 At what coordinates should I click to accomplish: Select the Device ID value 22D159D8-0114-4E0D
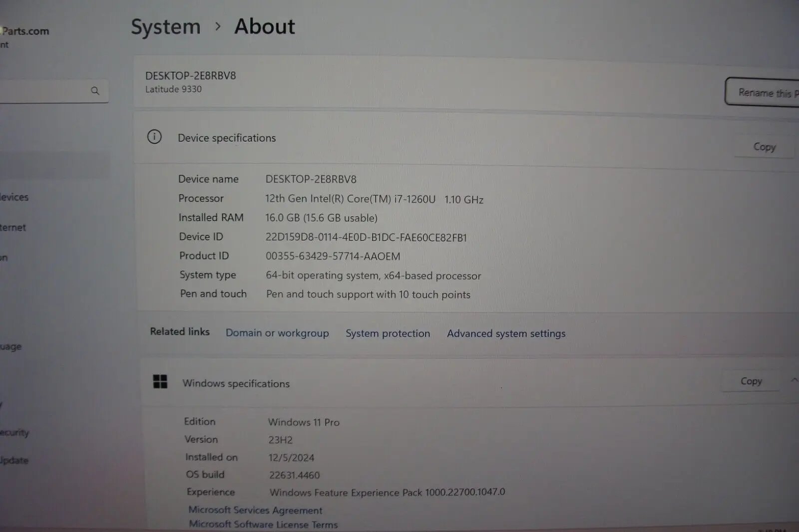coord(366,238)
